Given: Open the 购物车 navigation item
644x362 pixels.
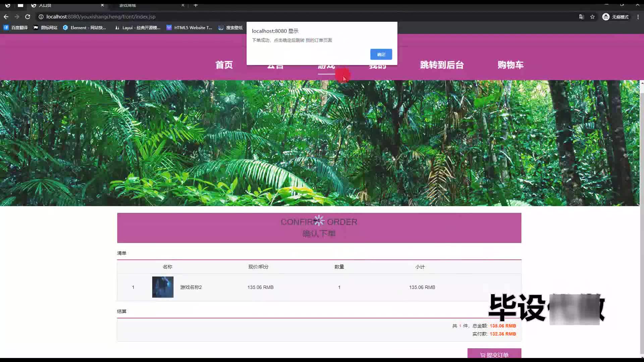Looking at the screenshot, I should coord(511,65).
